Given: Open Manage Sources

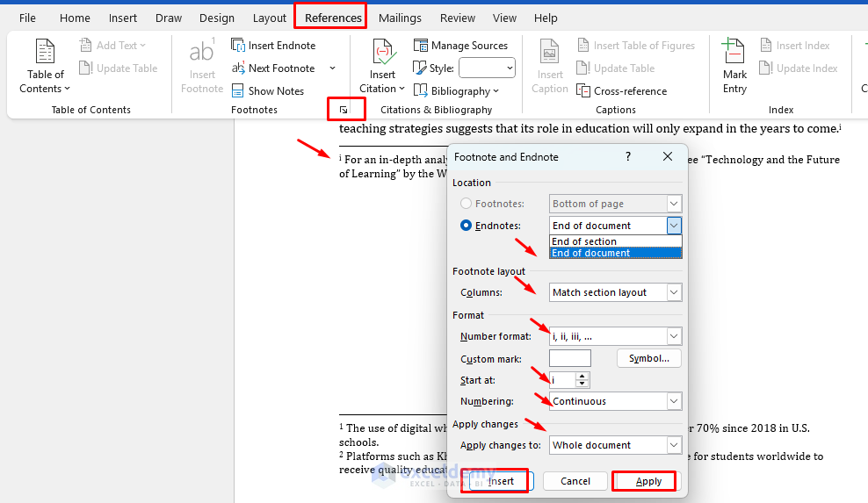Looking at the screenshot, I should click(460, 46).
